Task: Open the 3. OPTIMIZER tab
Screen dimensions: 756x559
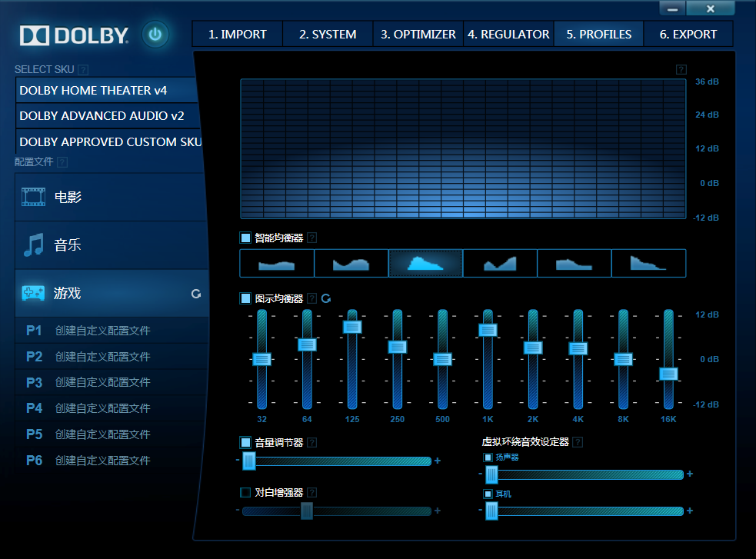Action: coord(418,34)
